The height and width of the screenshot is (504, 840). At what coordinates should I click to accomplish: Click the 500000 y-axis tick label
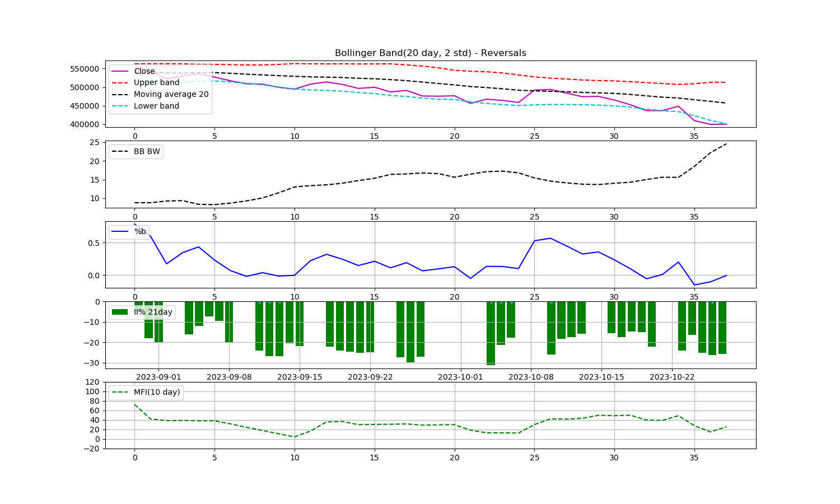point(84,87)
